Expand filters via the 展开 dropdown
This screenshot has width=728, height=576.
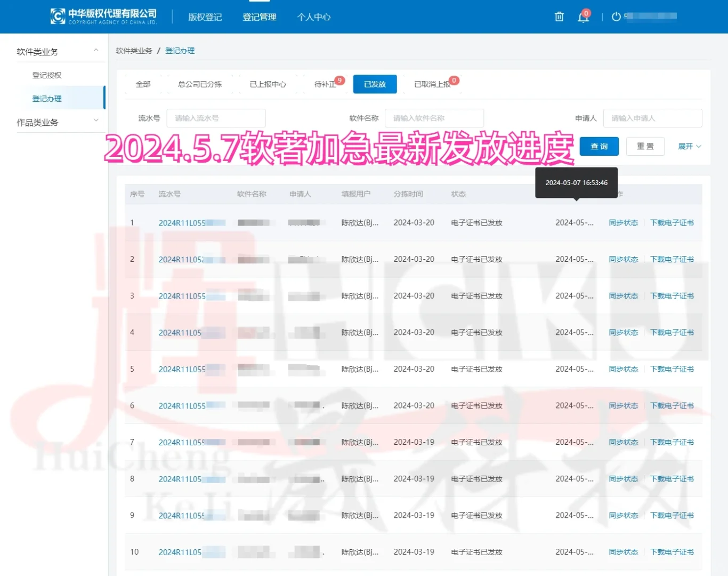coord(689,146)
